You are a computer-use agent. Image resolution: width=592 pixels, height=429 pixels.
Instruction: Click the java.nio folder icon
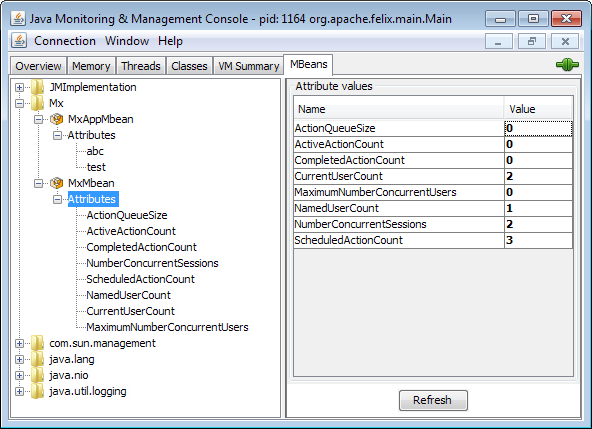pos(37,375)
